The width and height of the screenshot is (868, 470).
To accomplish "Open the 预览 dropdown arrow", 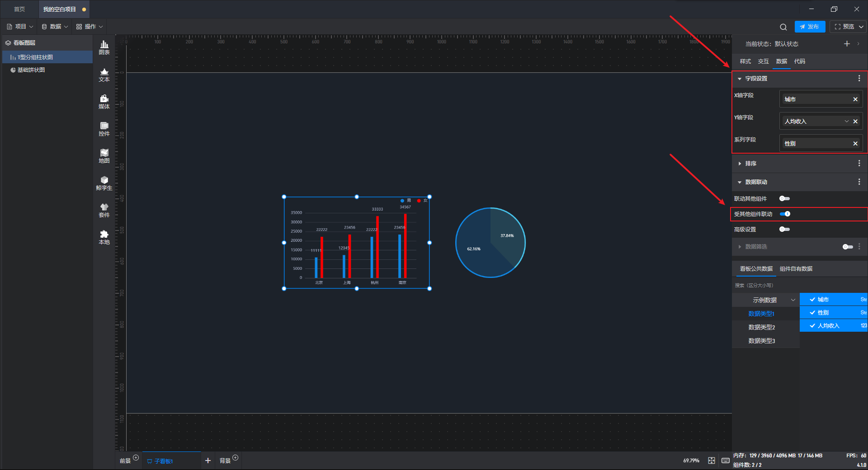I will pyautogui.click(x=861, y=27).
